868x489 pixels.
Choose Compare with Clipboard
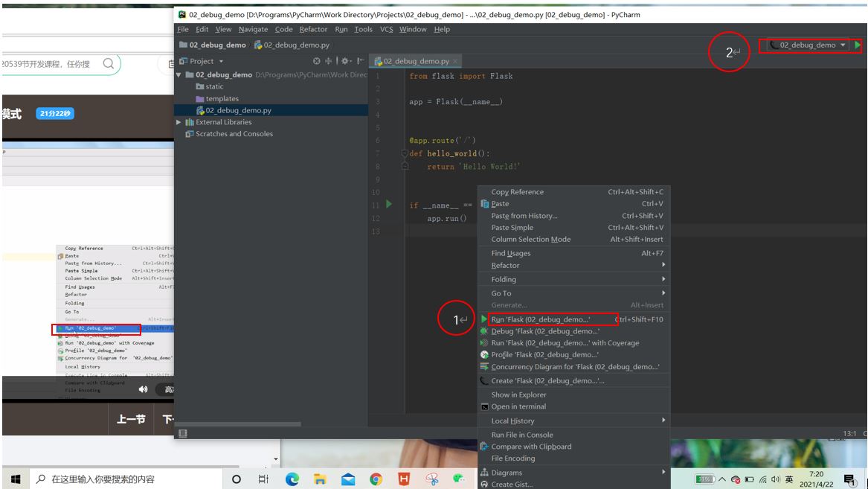tap(574, 447)
